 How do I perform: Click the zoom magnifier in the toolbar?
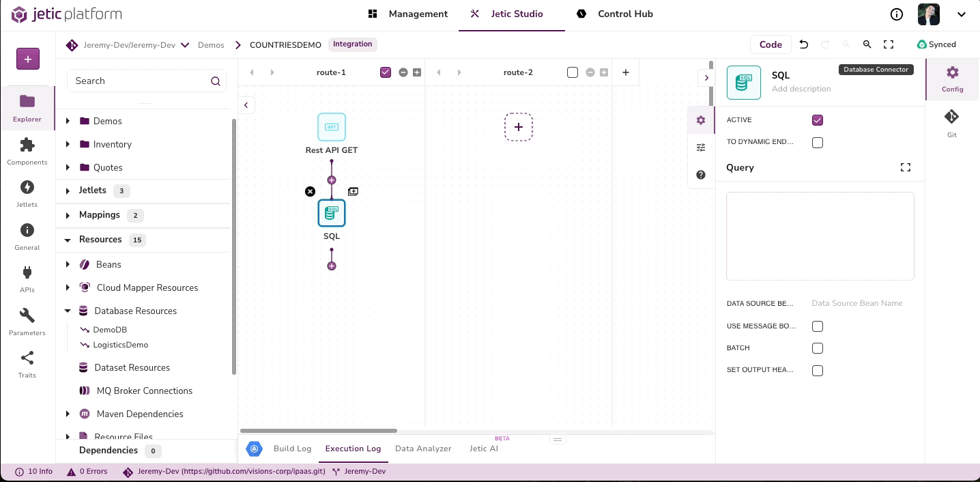click(867, 44)
